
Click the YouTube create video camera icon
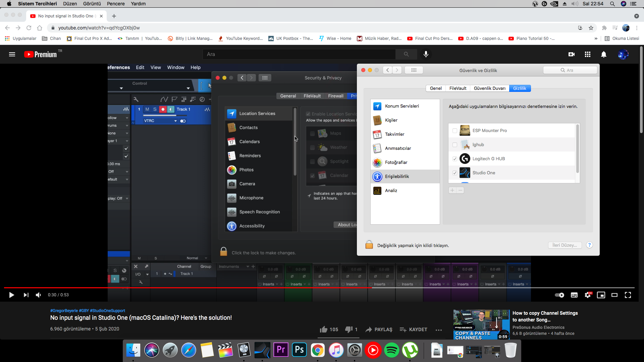coord(572,54)
